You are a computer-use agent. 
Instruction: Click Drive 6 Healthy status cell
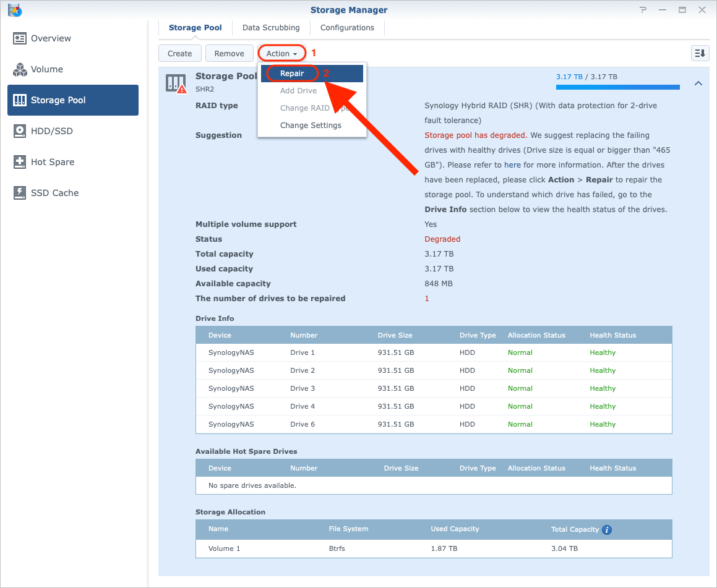coord(602,424)
